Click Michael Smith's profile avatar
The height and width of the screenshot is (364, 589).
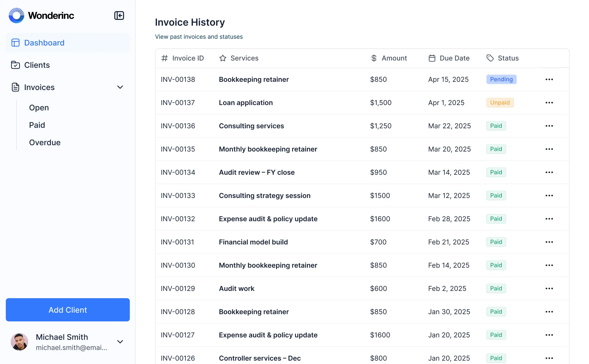click(20, 342)
